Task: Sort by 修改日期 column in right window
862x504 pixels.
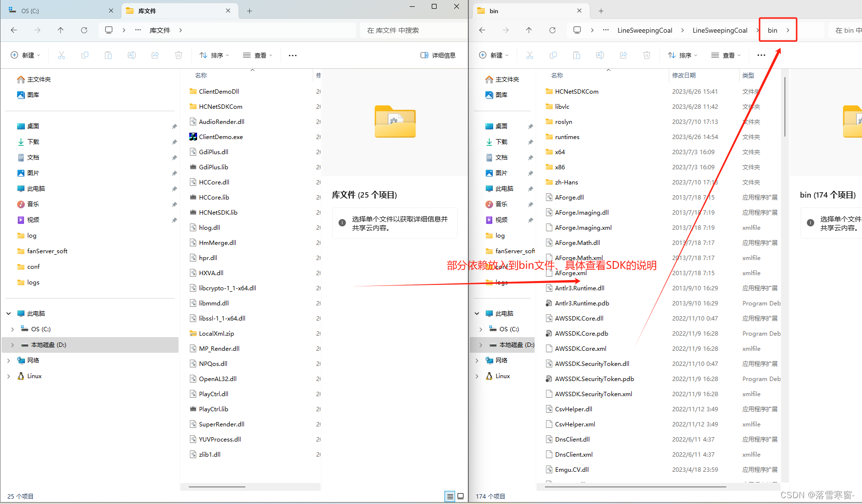Action: (x=684, y=76)
